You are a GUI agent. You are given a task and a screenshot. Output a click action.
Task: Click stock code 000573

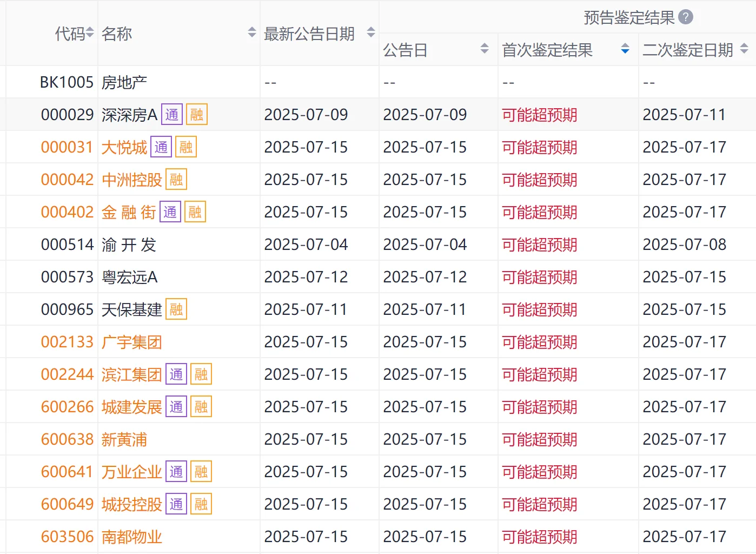pyautogui.click(x=67, y=277)
